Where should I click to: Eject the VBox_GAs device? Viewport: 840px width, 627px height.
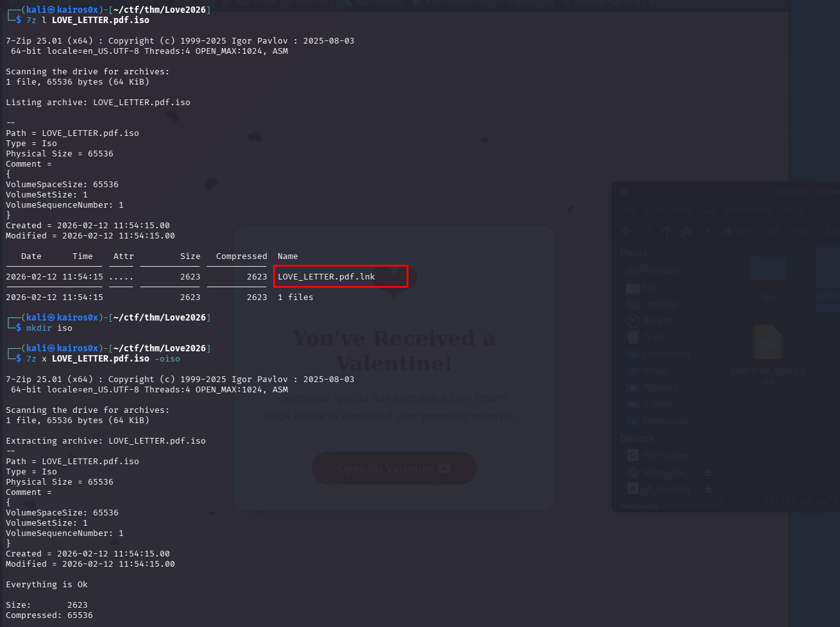(x=709, y=472)
